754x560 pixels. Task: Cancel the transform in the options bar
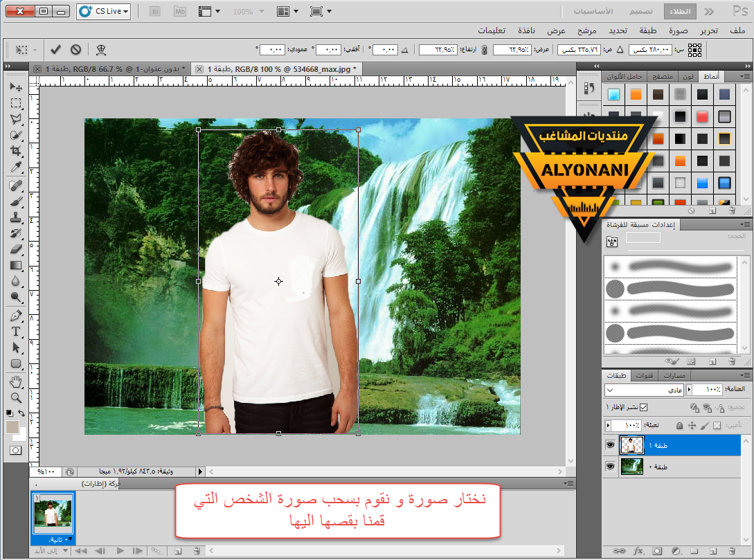click(75, 50)
